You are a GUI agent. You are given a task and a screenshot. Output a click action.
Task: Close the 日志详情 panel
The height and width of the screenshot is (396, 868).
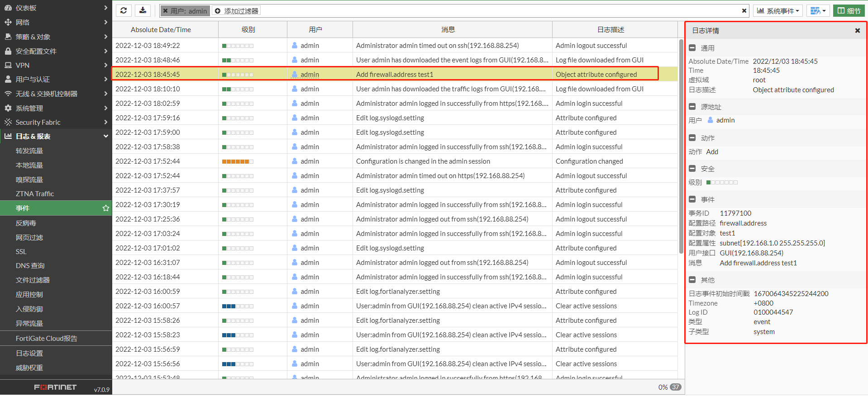click(x=857, y=31)
